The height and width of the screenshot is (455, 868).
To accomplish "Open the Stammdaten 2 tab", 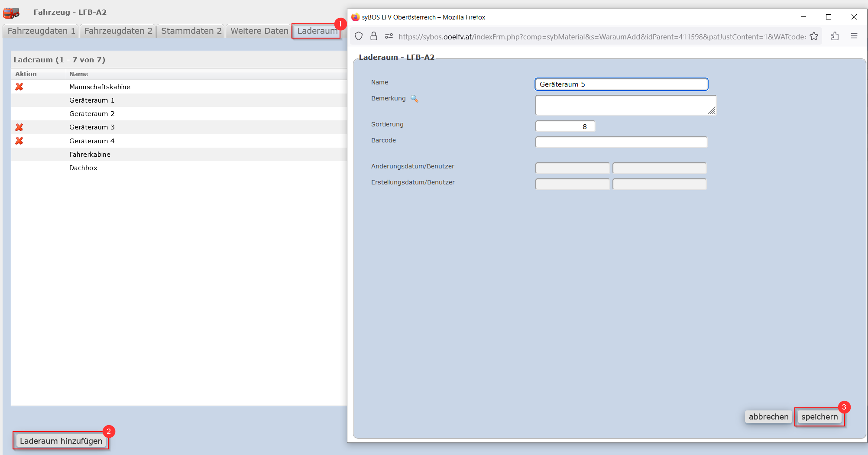I will (x=191, y=31).
